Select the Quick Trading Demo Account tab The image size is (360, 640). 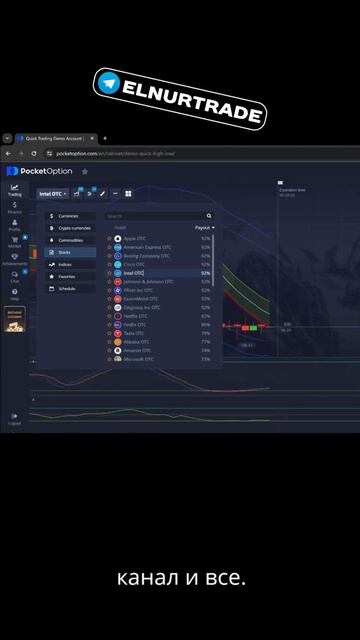pyautogui.click(x=56, y=139)
